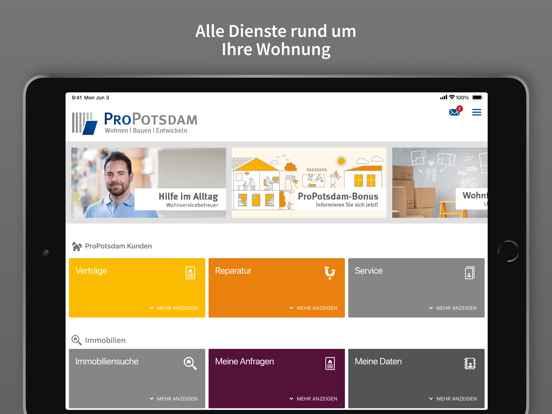Click the Immobilien section heading
552x414 pixels.
tap(105, 340)
